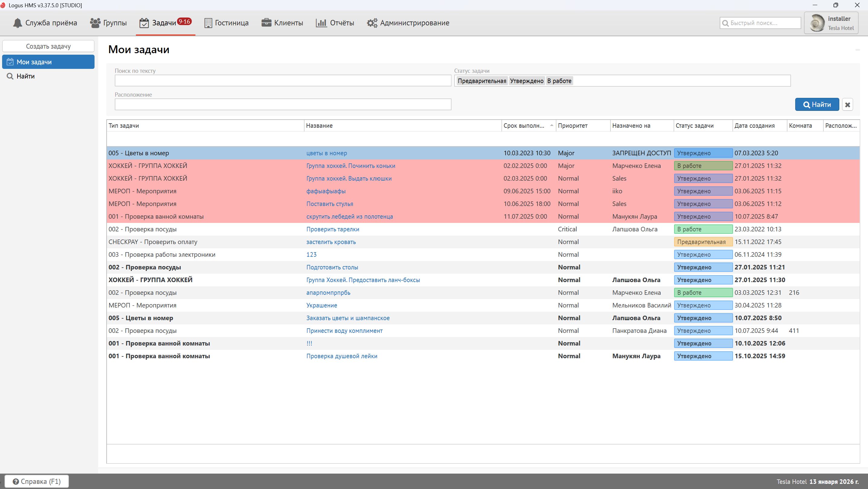Viewport: 868px width, 489px height.
Task: Open the task link Проверить тарелки
Action: [x=333, y=229]
